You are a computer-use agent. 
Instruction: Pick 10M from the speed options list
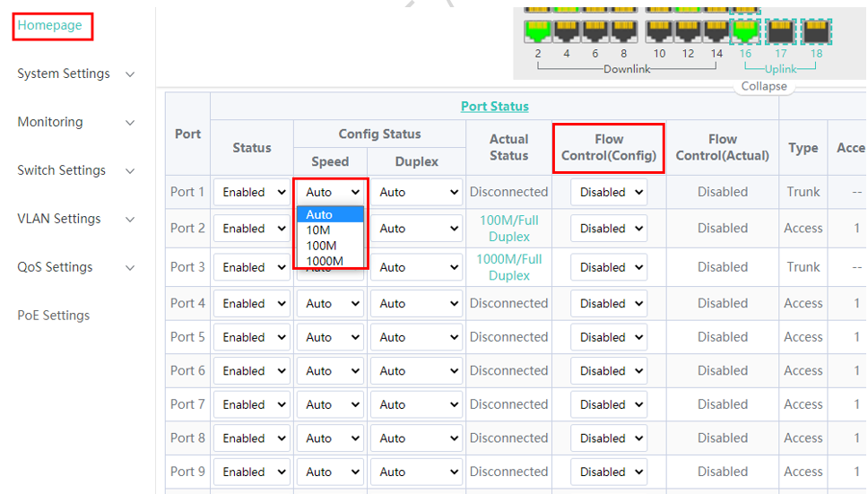tap(318, 230)
